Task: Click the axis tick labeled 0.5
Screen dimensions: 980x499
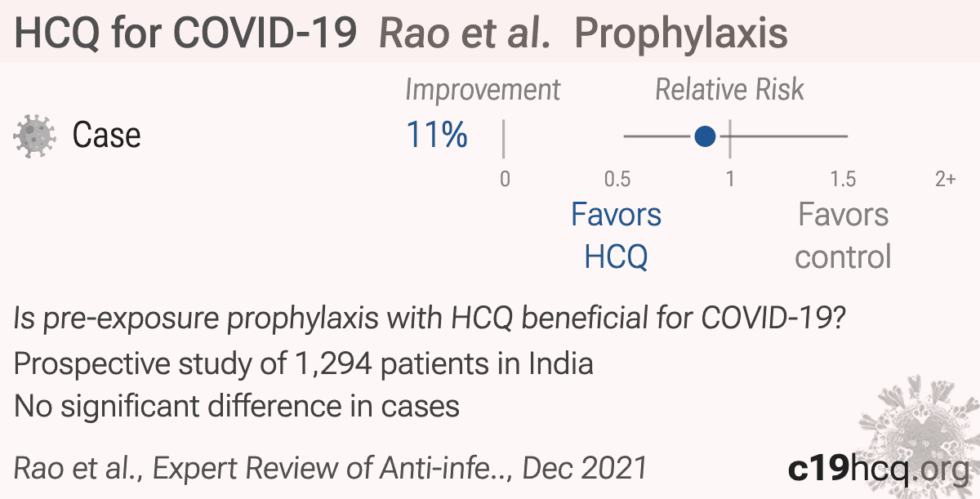Action: click(617, 179)
